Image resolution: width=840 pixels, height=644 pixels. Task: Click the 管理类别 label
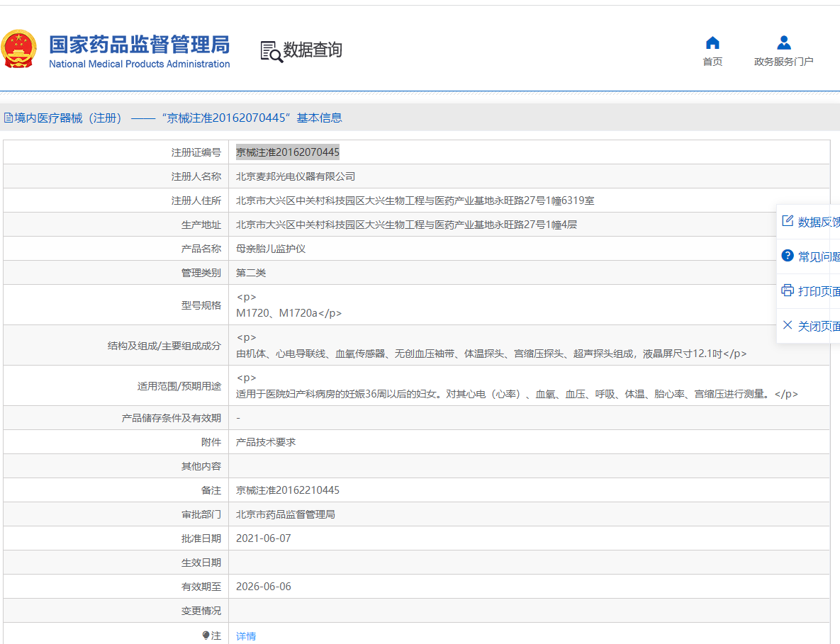pyautogui.click(x=201, y=273)
